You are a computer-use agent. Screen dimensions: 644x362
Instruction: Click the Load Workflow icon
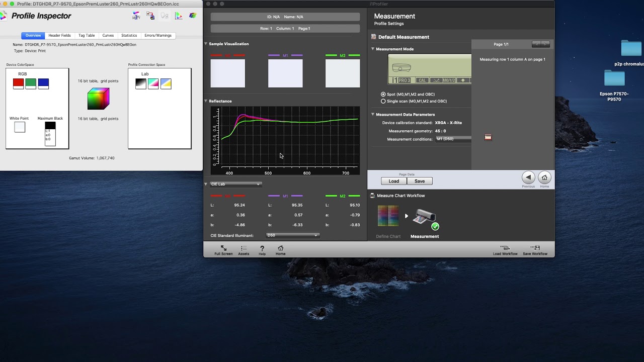coord(505,248)
